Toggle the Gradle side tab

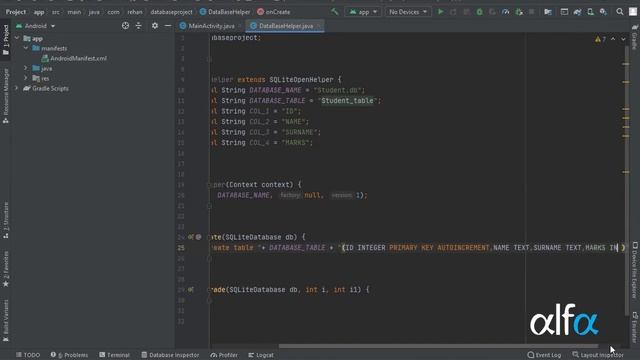(x=635, y=37)
